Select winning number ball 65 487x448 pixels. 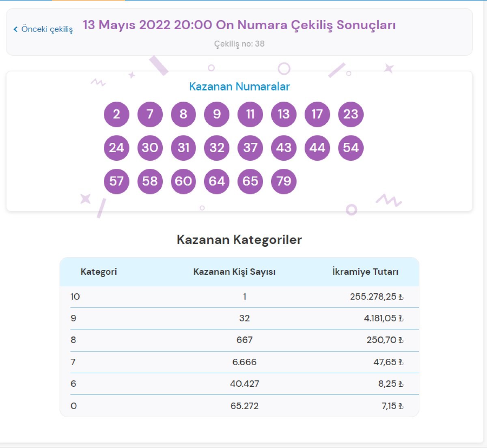250,181
